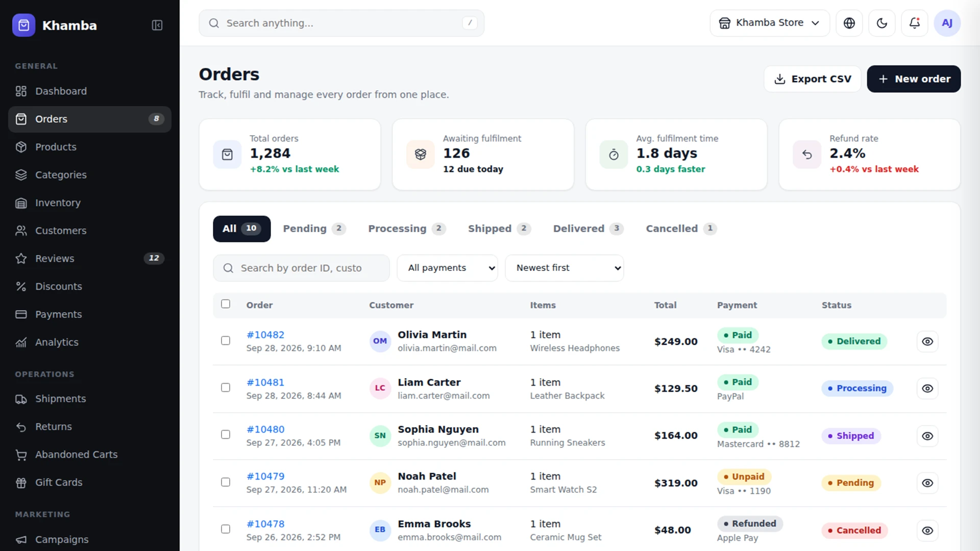980x551 pixels.
Task: Open Dashboard from sidebar
Action: (90, 91)
